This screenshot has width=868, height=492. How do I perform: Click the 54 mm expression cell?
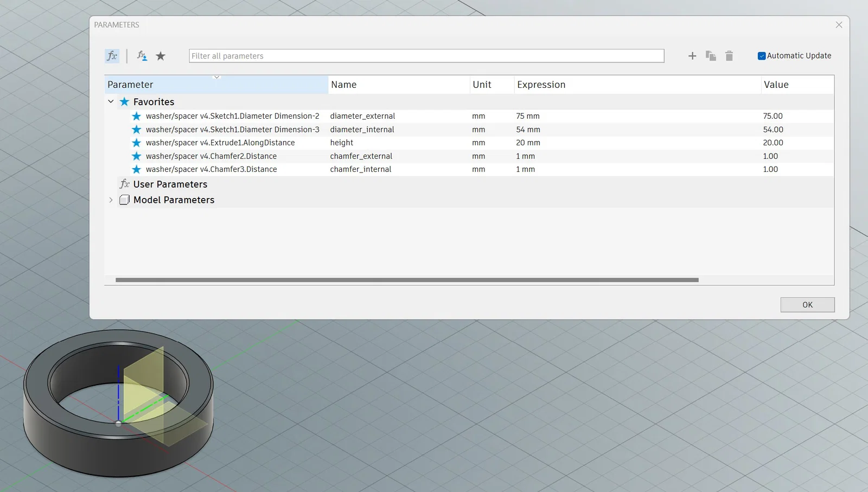pos(528,130)
